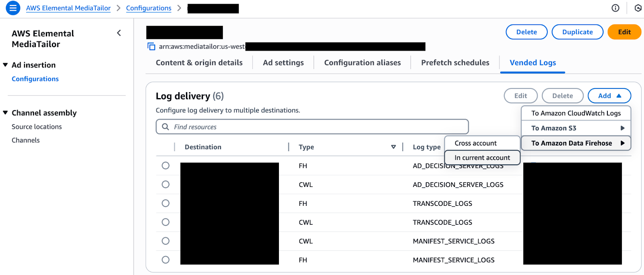Viewport: 644px width, 275px height.
Task: Click the Duplicate button
Action: [577, 32]
